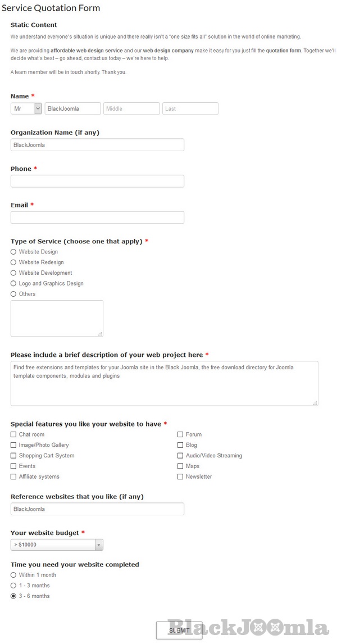Focus the Middle name field

point(131,108)
